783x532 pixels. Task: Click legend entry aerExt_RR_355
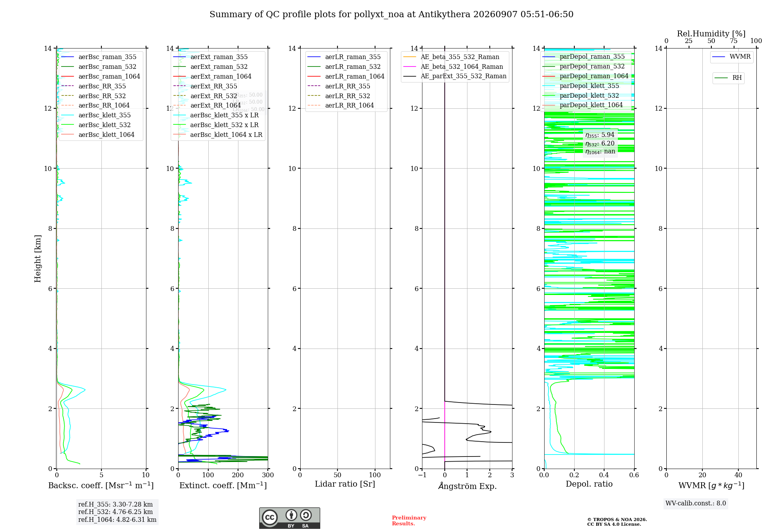pyautogui.click(x=206, y=86)
